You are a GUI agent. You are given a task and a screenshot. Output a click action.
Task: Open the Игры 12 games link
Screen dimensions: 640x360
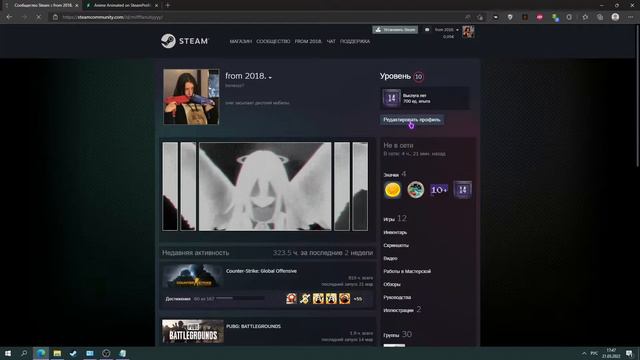coord(395,219)
